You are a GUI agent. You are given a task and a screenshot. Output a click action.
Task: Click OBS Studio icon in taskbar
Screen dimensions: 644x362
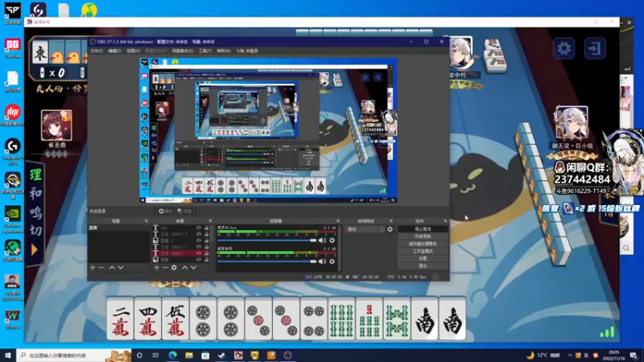coord(287,355)
